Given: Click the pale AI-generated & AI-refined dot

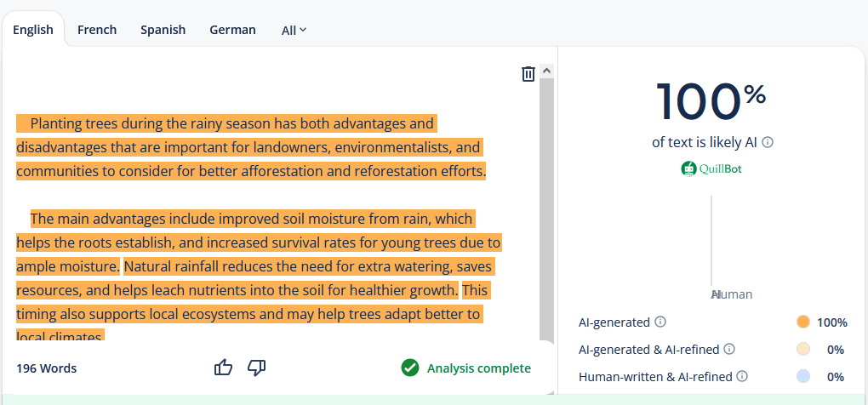Looking at the screenshot, I should 802,349.
